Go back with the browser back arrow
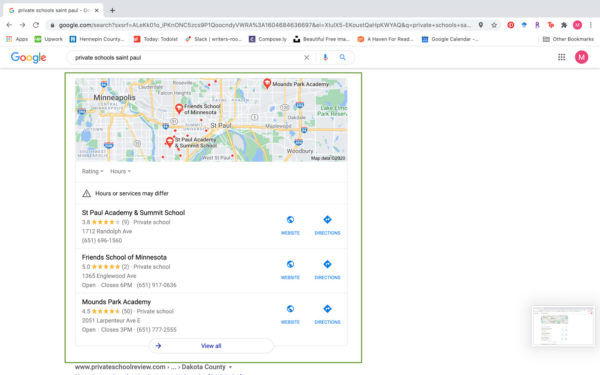Screen dimensions: 600x375 click(9, 25)
